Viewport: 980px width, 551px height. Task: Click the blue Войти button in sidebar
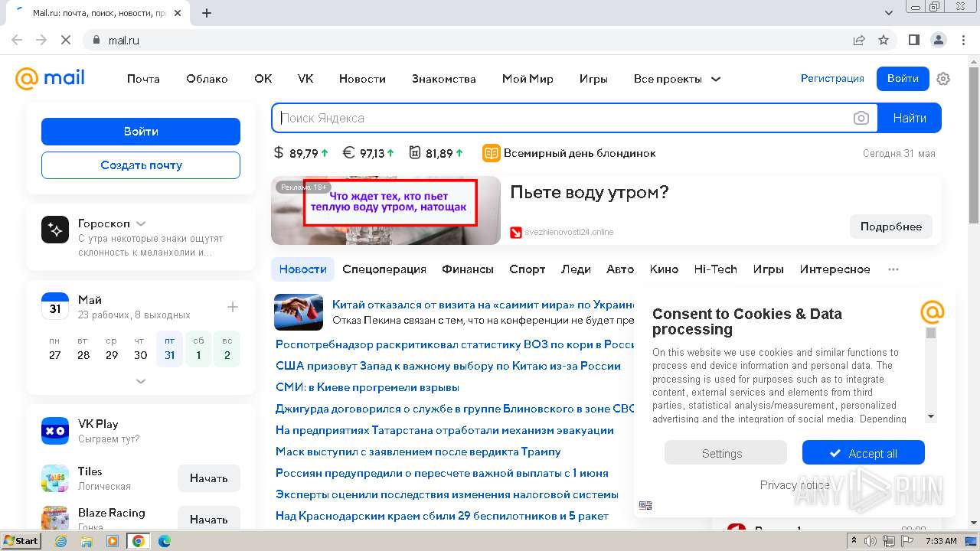pyautogui.click(x=141, y=132)
